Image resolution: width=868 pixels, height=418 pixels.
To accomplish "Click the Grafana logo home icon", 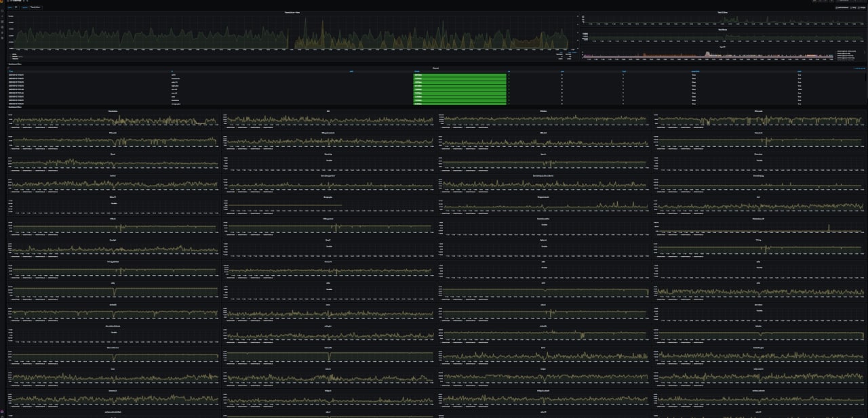I will [1, 1].
